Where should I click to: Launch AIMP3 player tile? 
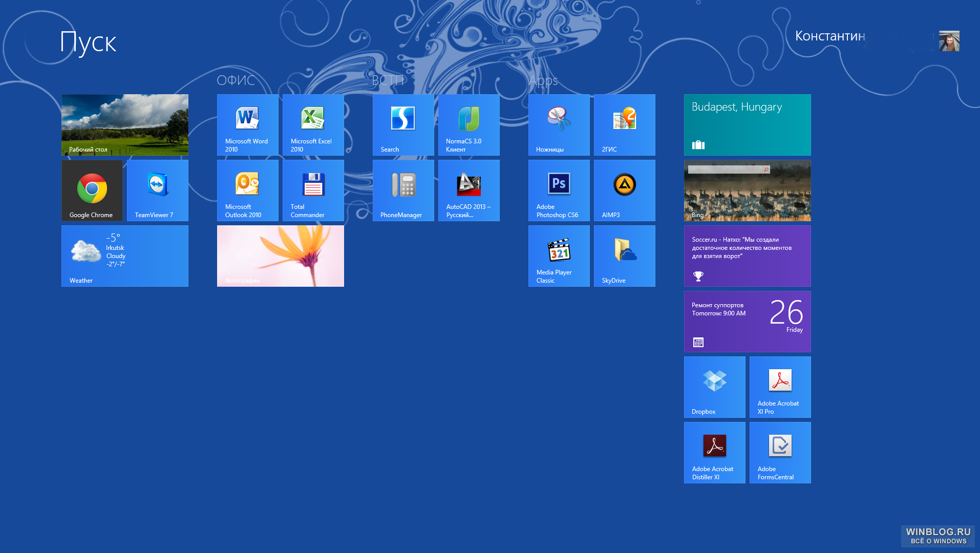tap(625, 190)
